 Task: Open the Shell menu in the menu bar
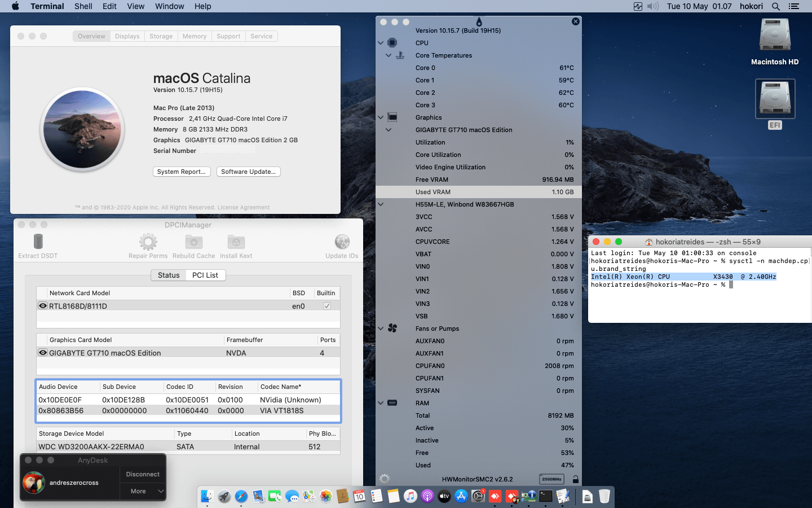(83, 6)
